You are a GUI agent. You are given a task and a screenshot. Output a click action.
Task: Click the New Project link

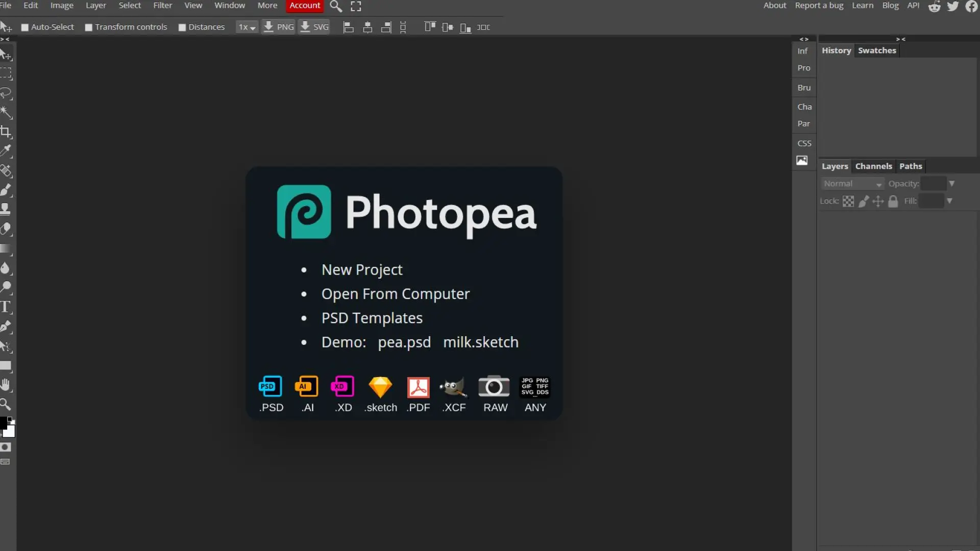coord(361,270)
